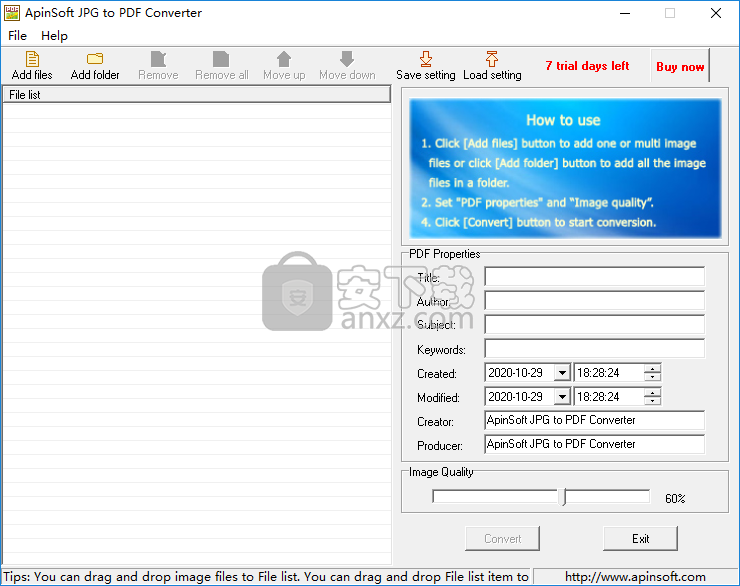This screenshot has width=740, height=586.
Task: Click the Author input field
Action: click(x=595, y=301)
